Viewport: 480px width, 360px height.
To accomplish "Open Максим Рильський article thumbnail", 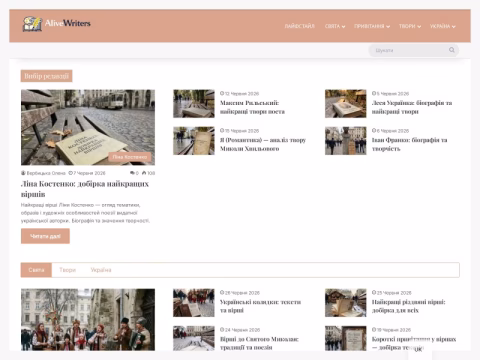I will [x=194, y=103].
